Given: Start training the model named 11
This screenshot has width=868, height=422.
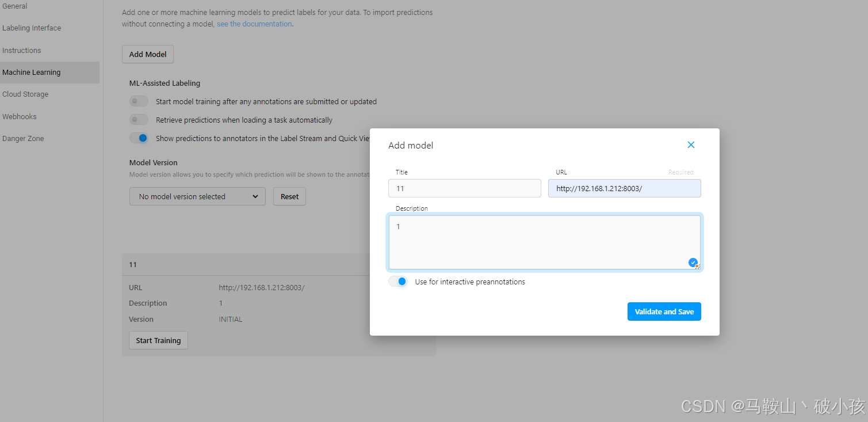Looking at the screenshot, I should [158, 340].
